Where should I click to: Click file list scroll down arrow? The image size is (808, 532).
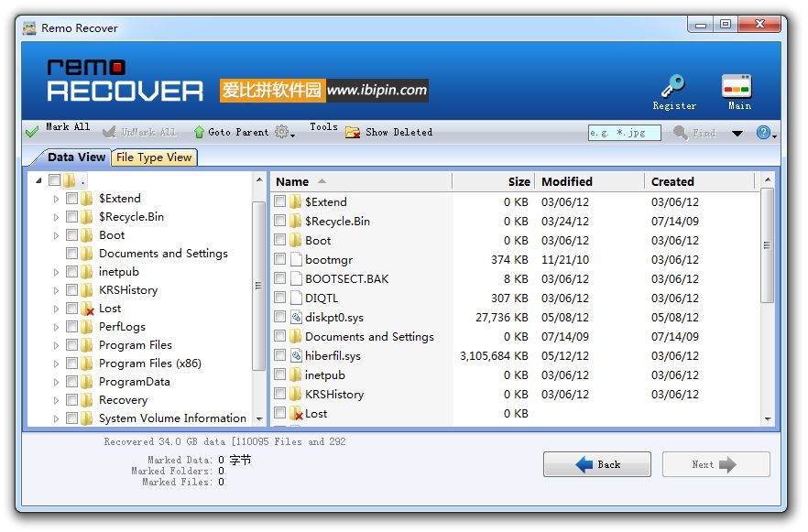click(x=768, y=418)
